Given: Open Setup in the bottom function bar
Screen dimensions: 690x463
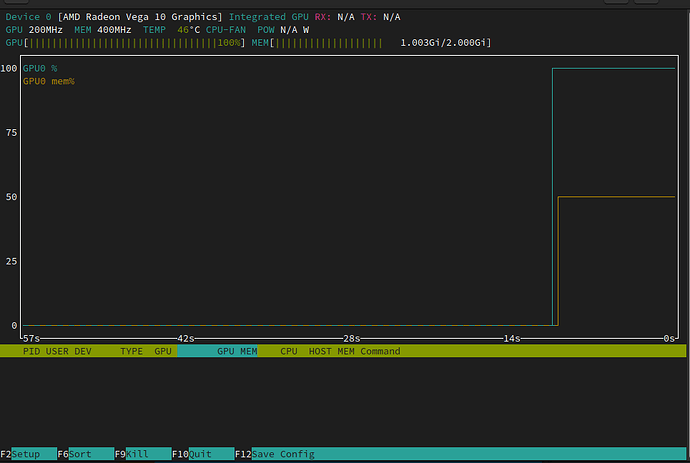Looking at the screenshot, I should pos(26,454).
